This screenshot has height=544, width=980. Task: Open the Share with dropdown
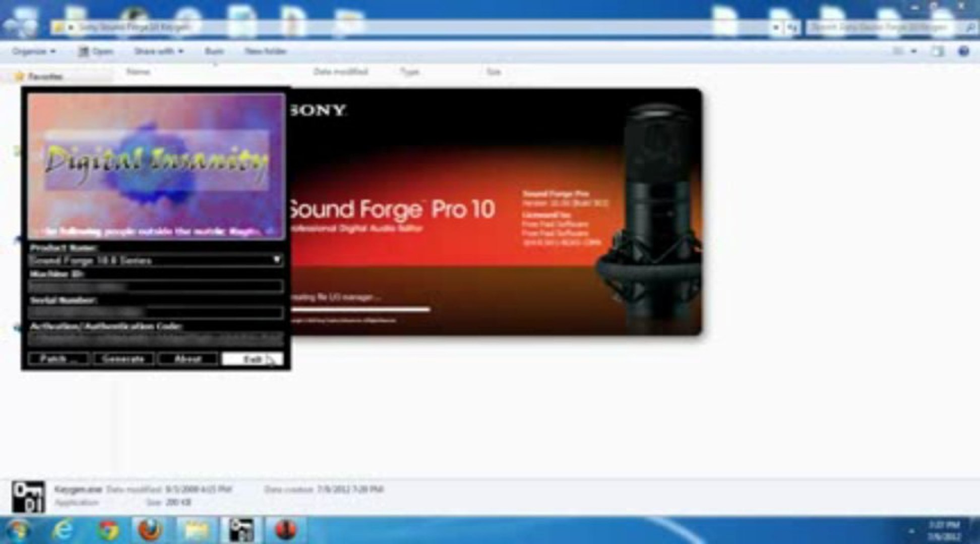click(x=158, y=50)
